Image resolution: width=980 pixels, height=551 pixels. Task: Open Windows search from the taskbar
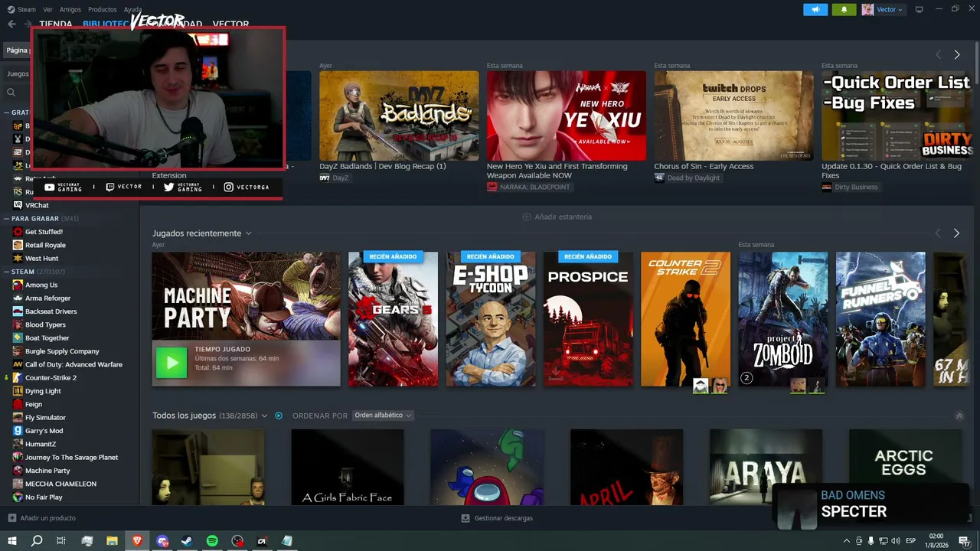point(37,541)
